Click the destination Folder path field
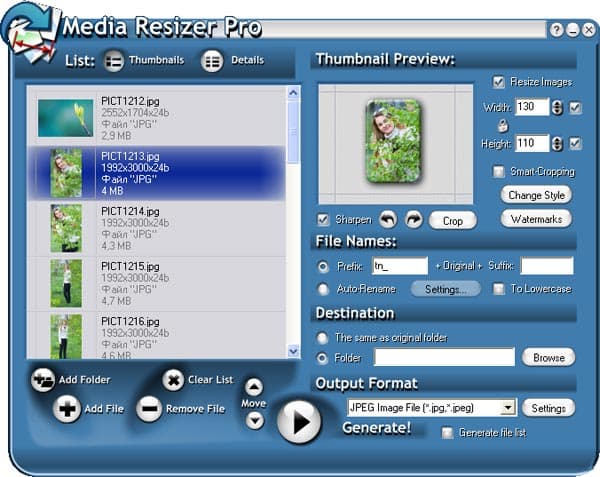 (x=444, y=357)
